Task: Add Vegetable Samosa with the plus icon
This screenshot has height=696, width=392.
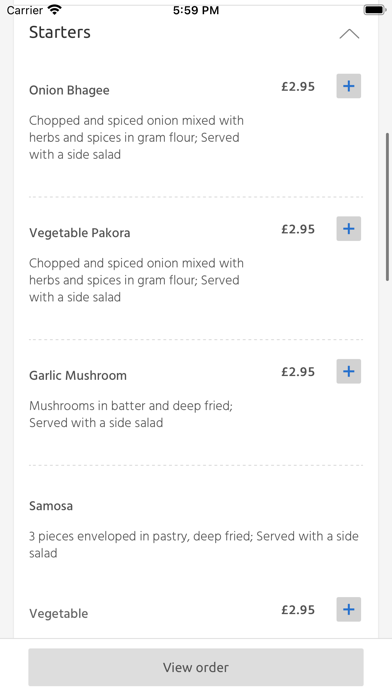Action: [x=348, y=609]
